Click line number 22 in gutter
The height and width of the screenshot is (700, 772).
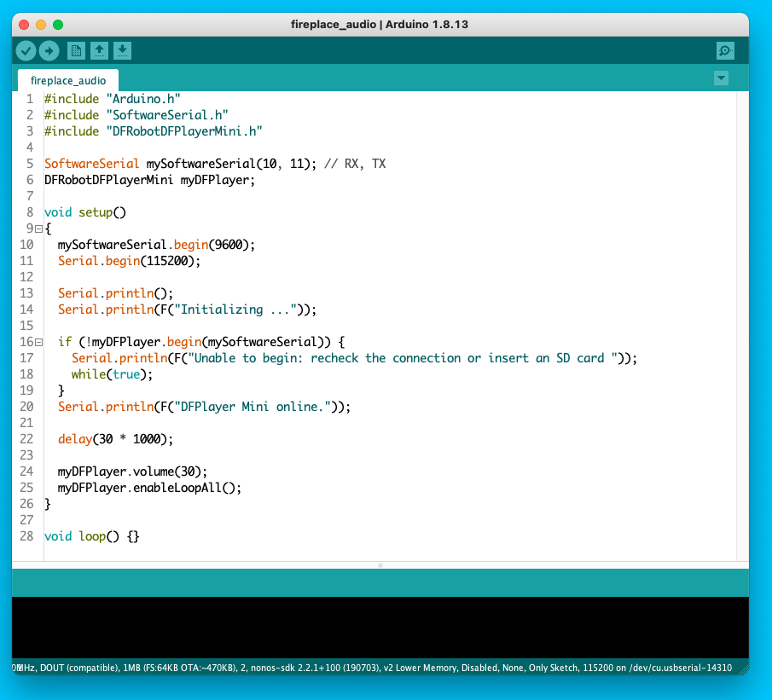pos(26,439)
